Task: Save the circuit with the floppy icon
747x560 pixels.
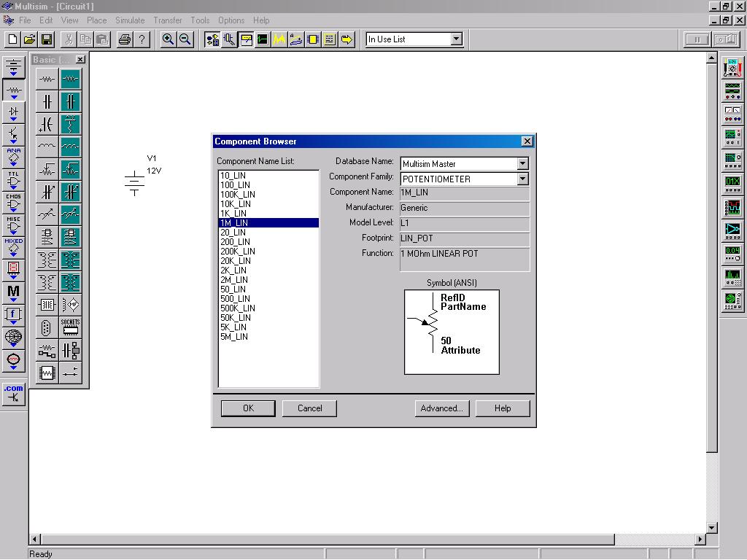Action: click(47, 39)
